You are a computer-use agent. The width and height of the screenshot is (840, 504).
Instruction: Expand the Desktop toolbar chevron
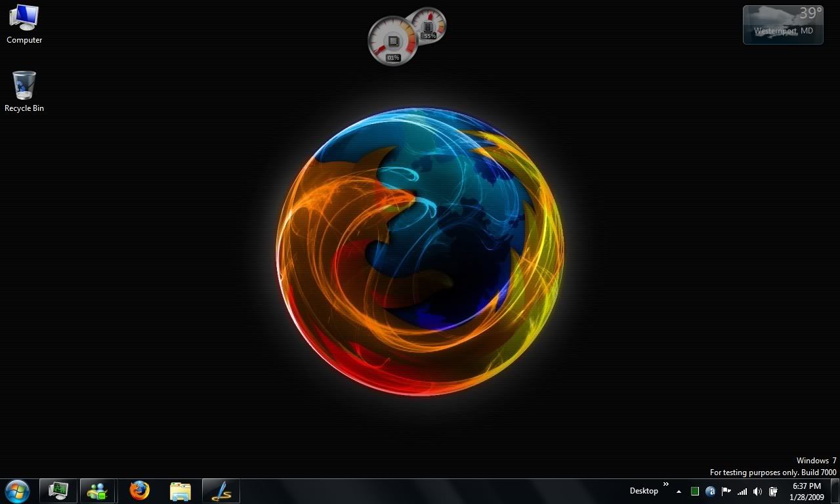(666, 485)
